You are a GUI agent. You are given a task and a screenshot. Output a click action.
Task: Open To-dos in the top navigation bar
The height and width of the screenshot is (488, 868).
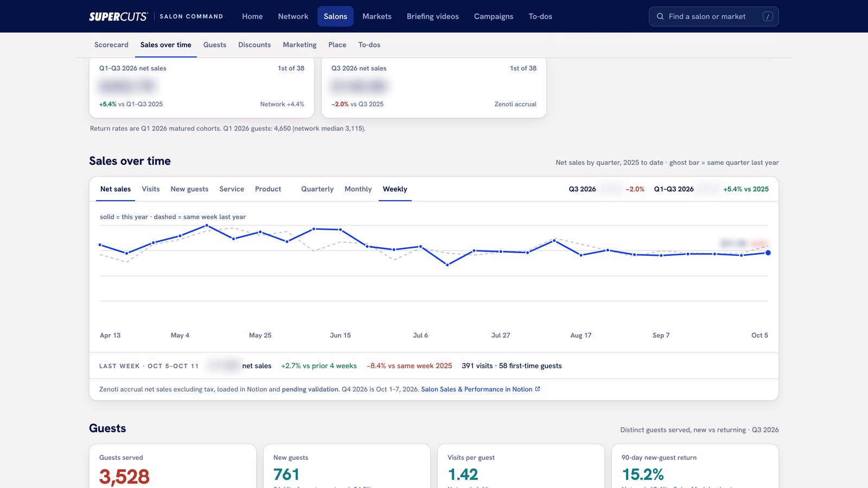(540, 16)
